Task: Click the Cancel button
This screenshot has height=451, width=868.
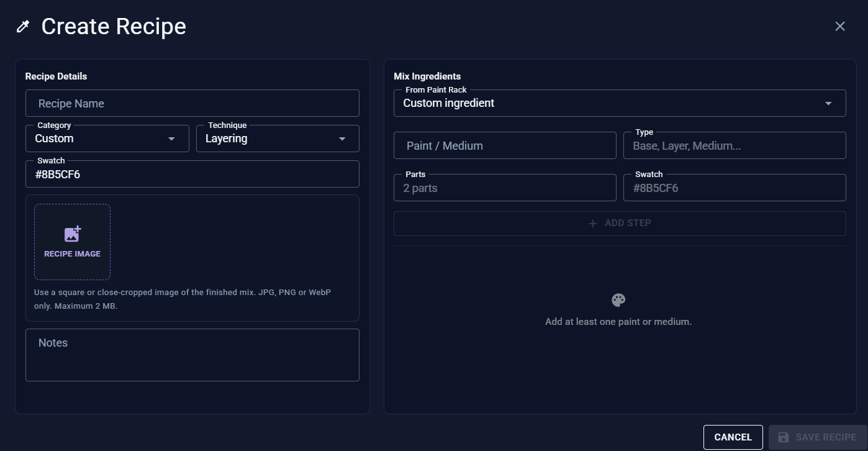Action: [733, 437]
